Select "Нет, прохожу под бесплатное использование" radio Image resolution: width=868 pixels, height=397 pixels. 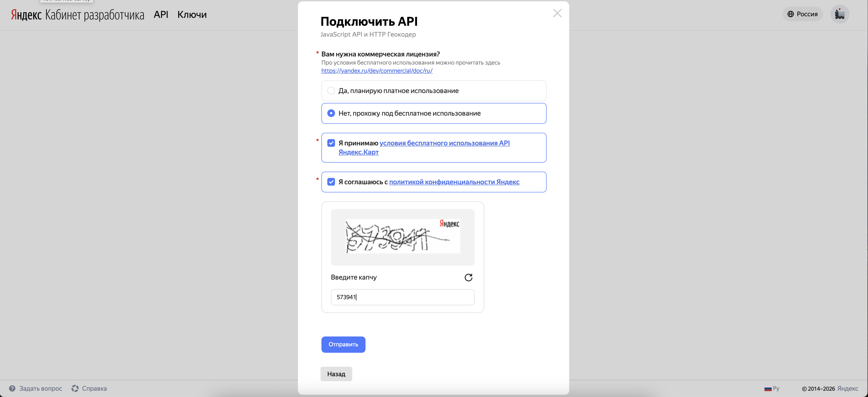tap(331, 113)
